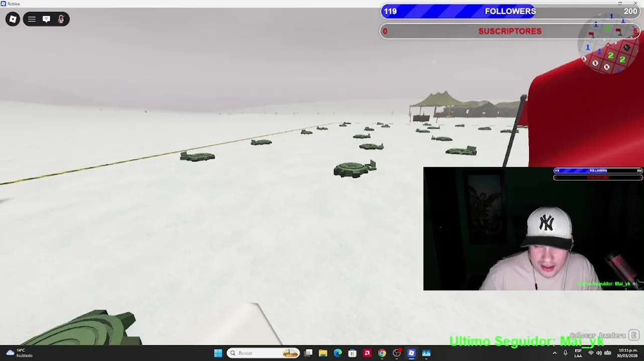Viewport: 644px width, 361px height.
Task: Open the red AMD software taskbar icon
Action: pos(367,353)
